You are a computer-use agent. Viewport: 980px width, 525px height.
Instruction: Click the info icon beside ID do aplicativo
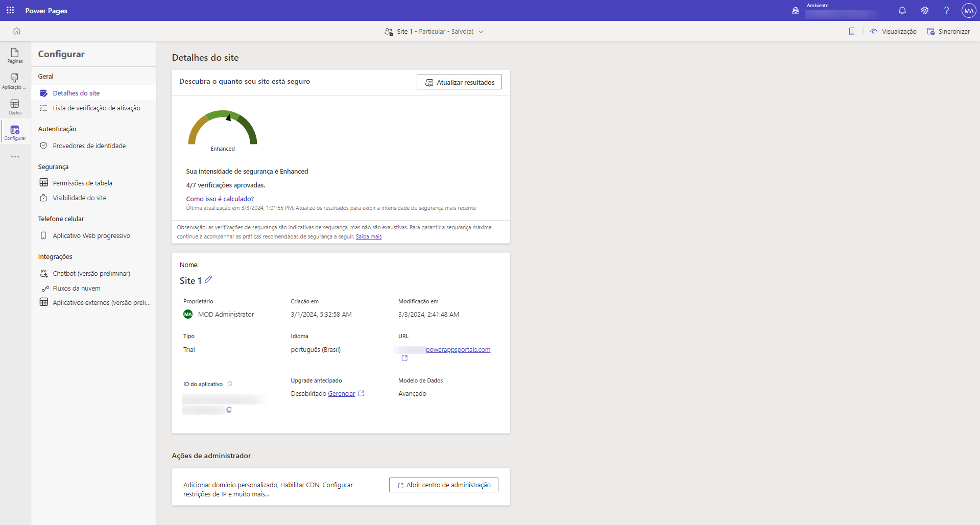pos(230,384)
